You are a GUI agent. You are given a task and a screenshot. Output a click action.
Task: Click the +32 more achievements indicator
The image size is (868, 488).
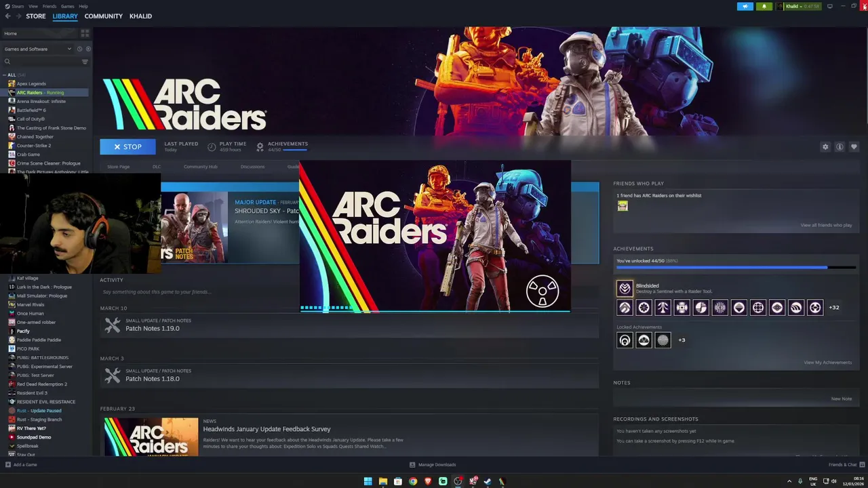[834, 308]
